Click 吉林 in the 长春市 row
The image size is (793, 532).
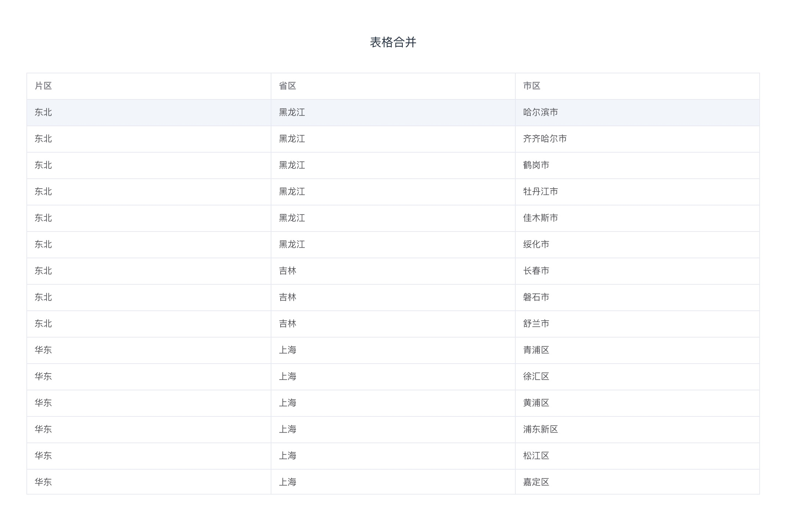(287, 271)
